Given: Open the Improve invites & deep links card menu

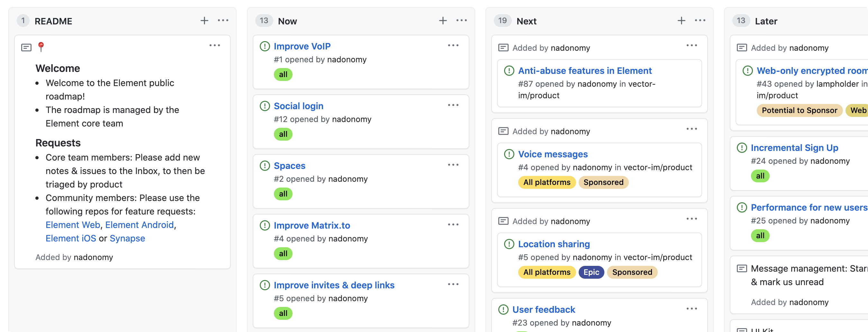Looking at the screenshot, I should 453,284.
